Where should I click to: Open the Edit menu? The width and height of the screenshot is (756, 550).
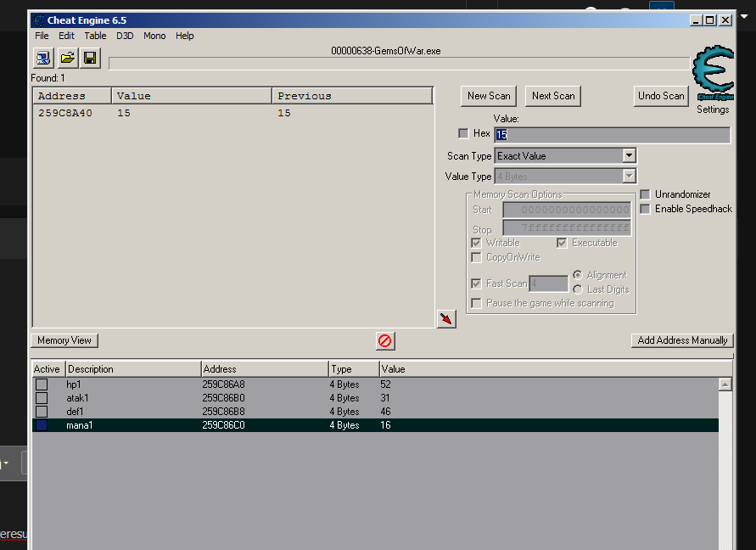click(66, 36)
